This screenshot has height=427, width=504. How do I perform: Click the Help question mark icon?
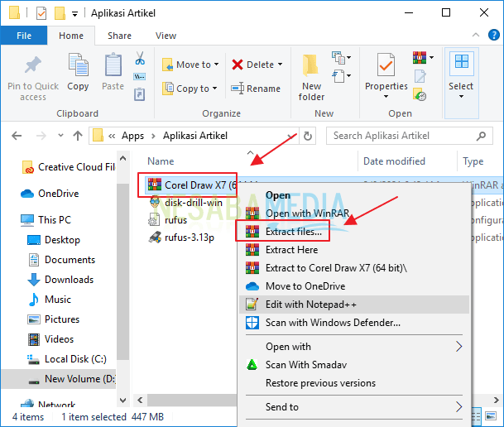(493, 35)
